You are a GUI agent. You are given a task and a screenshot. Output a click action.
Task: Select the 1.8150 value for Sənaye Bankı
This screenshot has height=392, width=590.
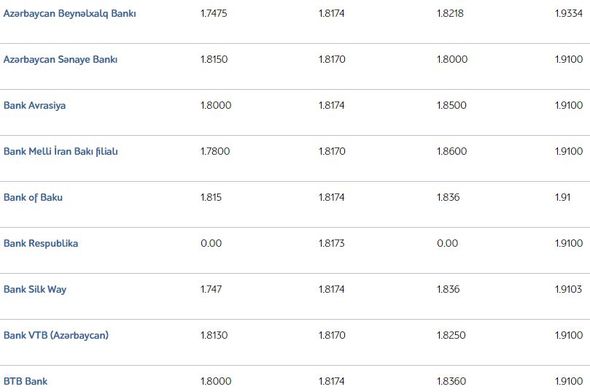coord(214,59)
